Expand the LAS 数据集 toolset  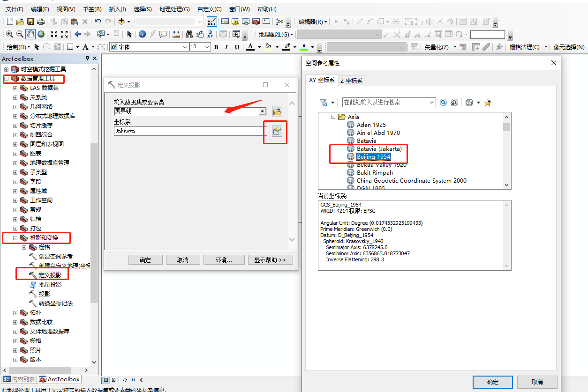point(15,88)
